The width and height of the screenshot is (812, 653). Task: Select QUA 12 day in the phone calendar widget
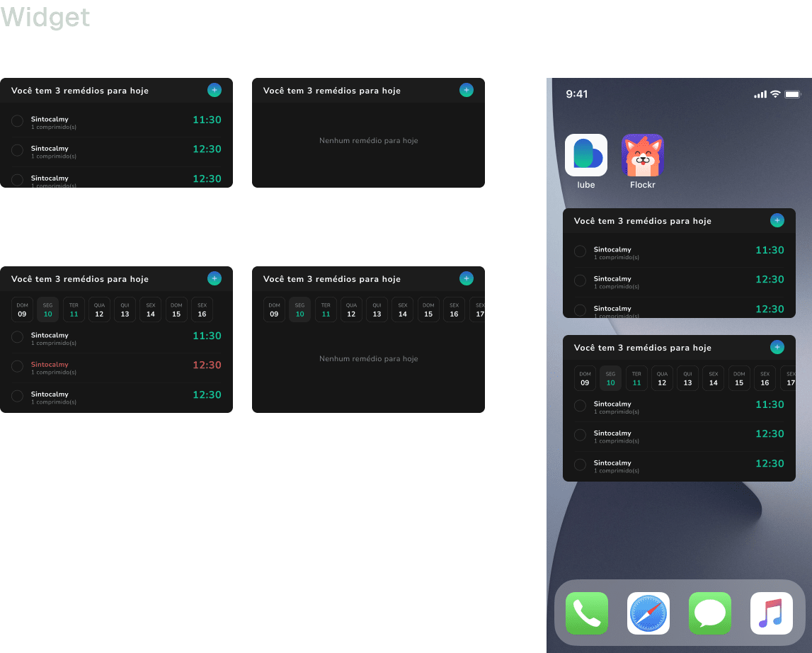662,378
